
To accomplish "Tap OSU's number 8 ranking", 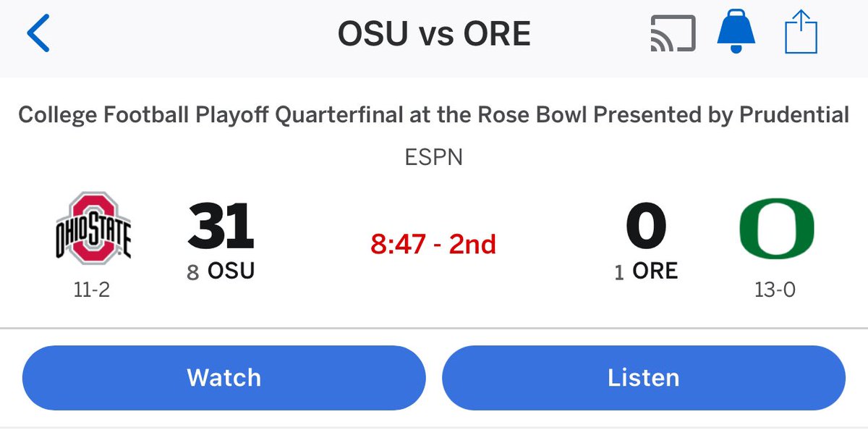I will click(193, 274).
